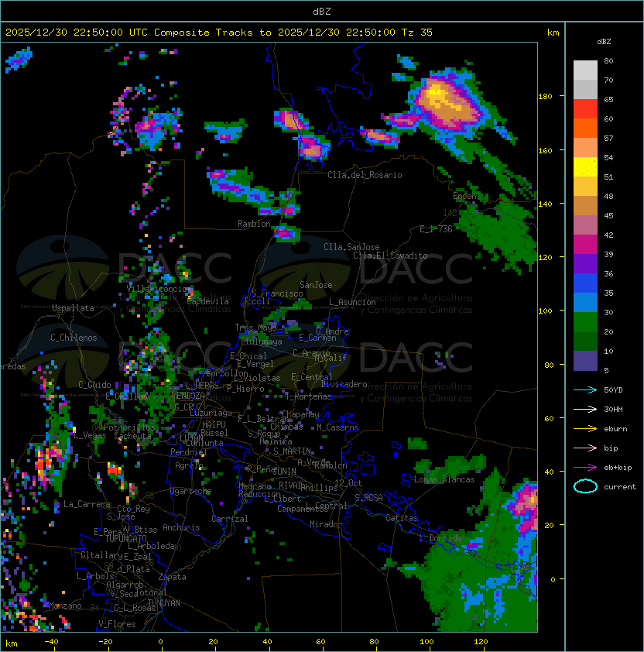
Task: Select the bright yellow 51-54 dBZ swatch
Action: pos(585,166)
